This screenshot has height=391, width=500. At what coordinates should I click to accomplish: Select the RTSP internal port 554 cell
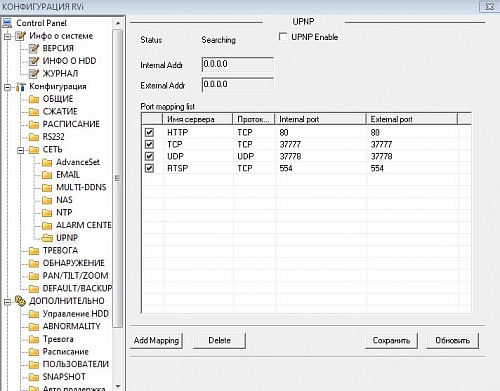(321, 168)
